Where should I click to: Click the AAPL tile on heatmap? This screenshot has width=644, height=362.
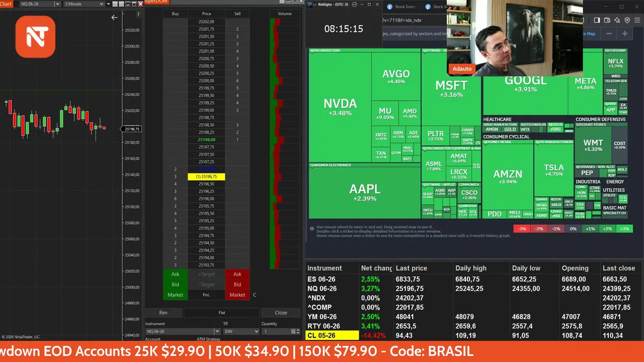click(365, 192)
